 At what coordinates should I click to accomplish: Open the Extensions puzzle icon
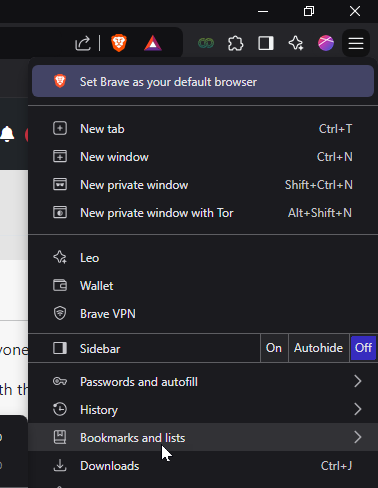(235, 43)
